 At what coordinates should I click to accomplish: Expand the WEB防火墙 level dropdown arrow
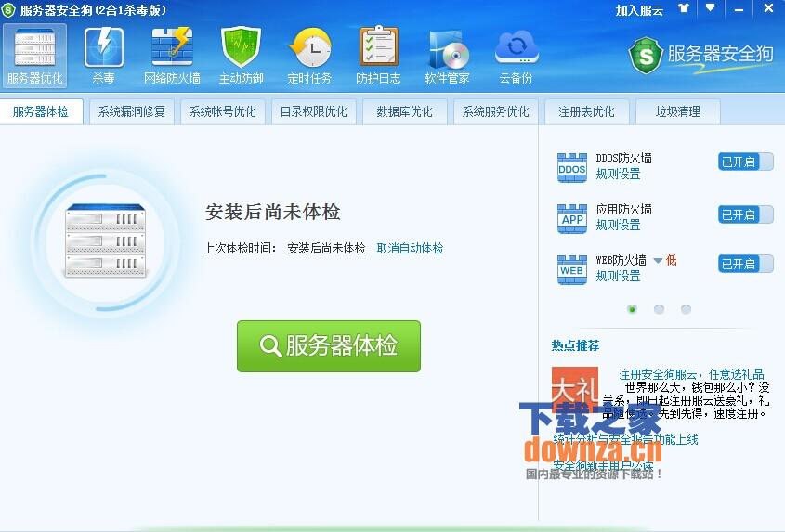(658, 260)
